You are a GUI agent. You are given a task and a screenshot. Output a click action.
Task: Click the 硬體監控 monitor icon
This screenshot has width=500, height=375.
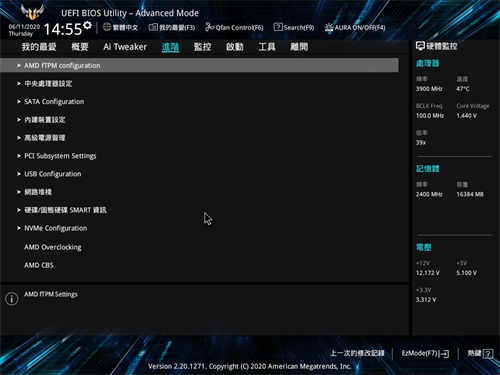coord(420,46)
